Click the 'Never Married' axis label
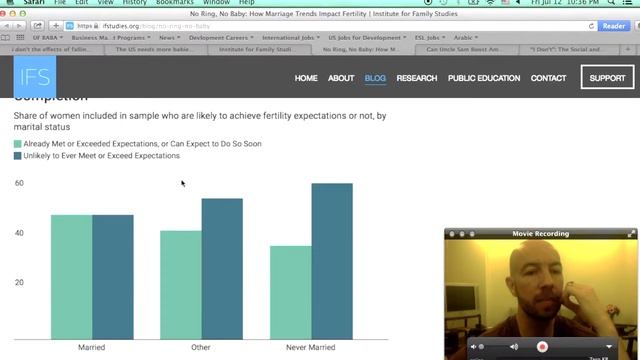640x360 pixels. click(x=311, y=347)
